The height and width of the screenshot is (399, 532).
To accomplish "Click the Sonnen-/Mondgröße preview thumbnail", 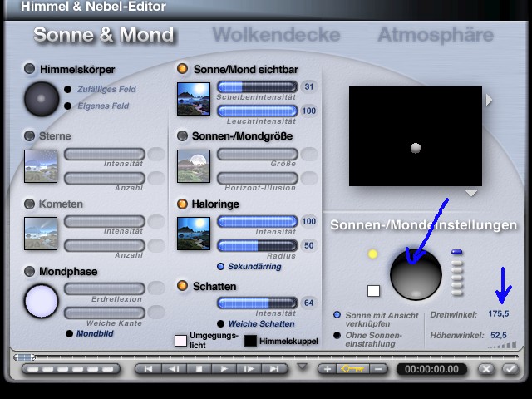I will [194, 166].
